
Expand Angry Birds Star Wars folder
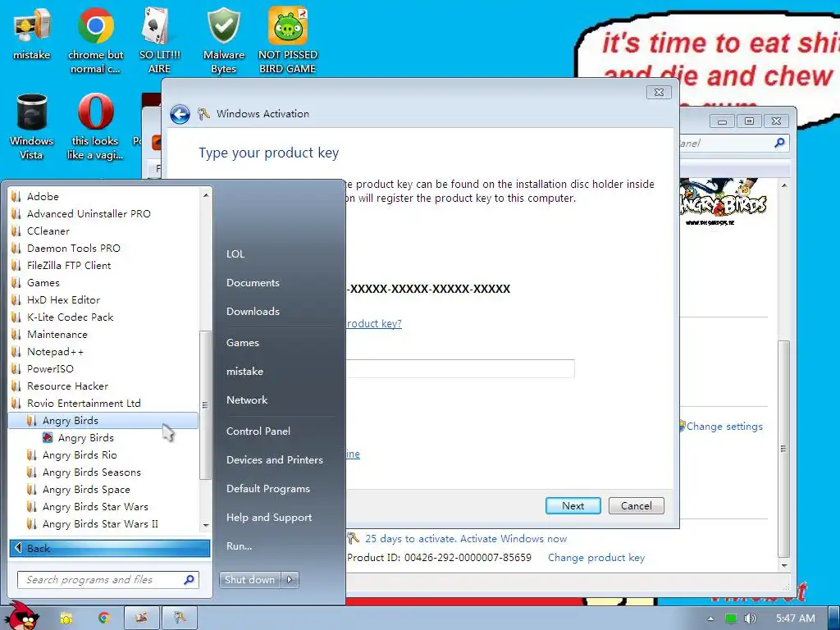click(x=104, y=507)
